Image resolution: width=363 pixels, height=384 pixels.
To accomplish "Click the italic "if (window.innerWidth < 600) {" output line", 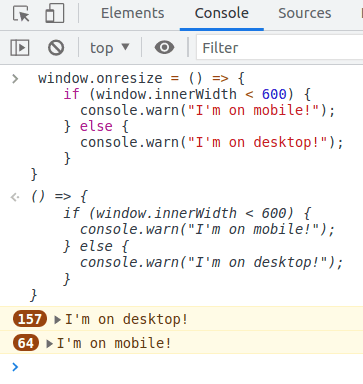I will click(187, 213).
